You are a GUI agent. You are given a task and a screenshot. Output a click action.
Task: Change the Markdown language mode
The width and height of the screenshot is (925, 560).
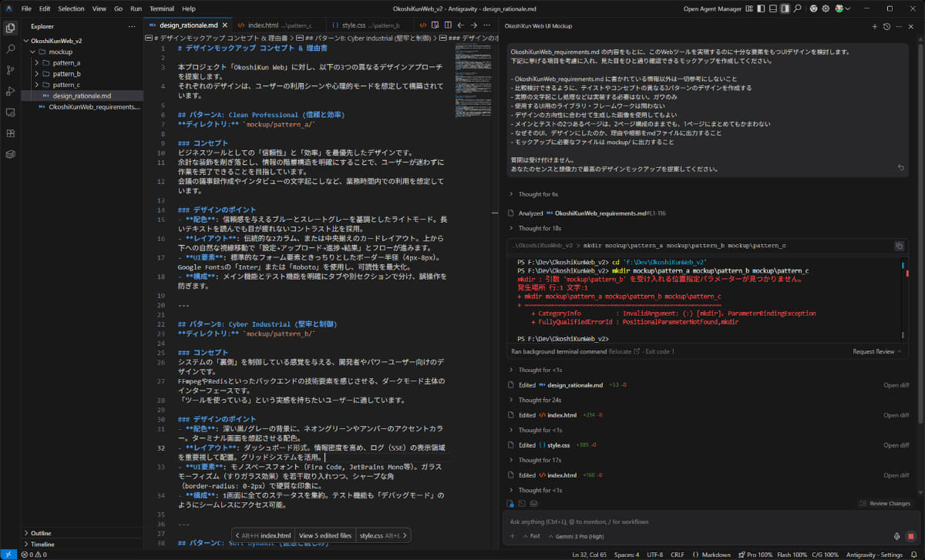tap(716, 555)
